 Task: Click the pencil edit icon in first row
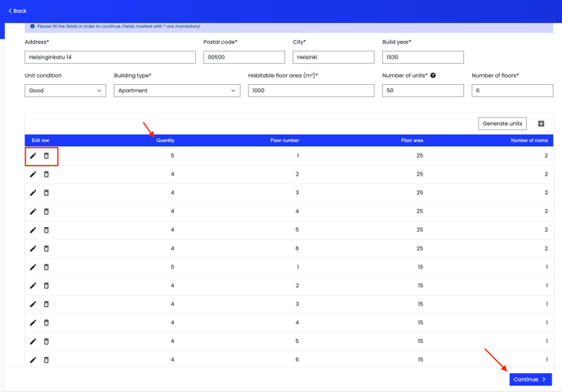(33, 156)
